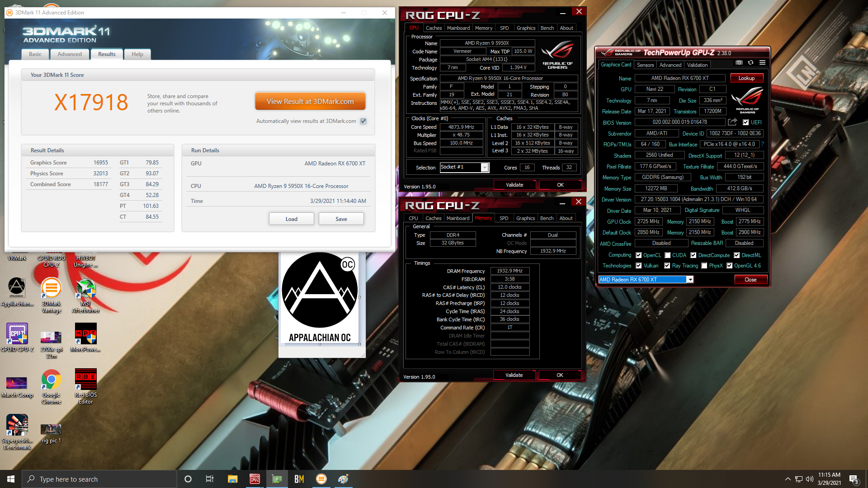Click the Windows Start button
The image size is (868, 488).
click(11, 479)
